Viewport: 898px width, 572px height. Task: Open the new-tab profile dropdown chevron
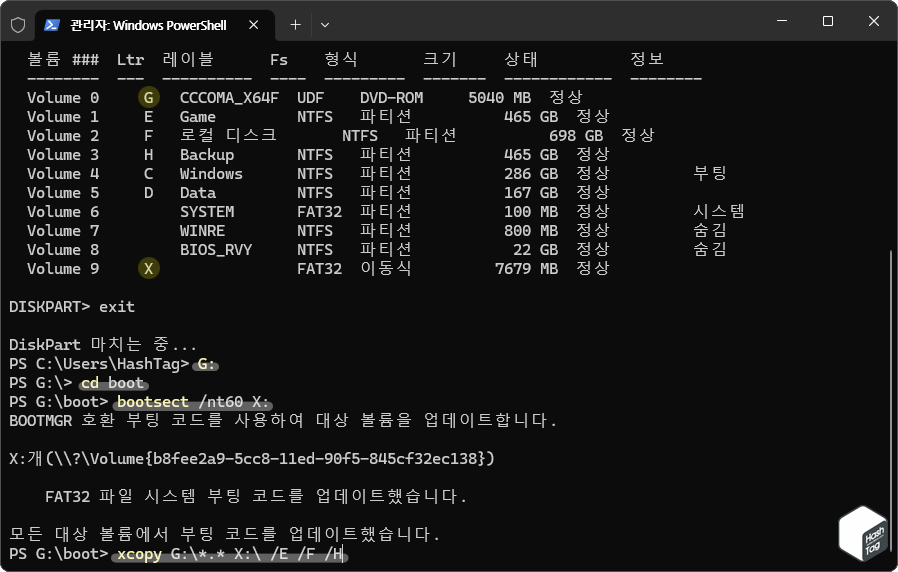click(325, 25)
